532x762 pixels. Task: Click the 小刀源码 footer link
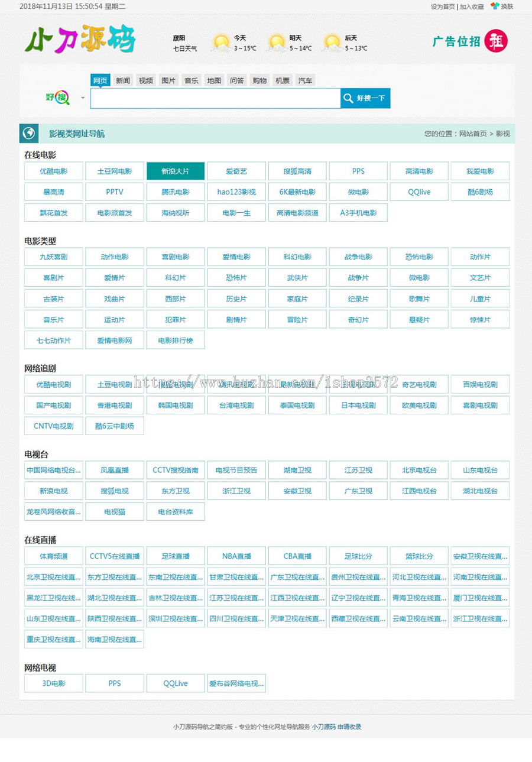pos(323,727)
